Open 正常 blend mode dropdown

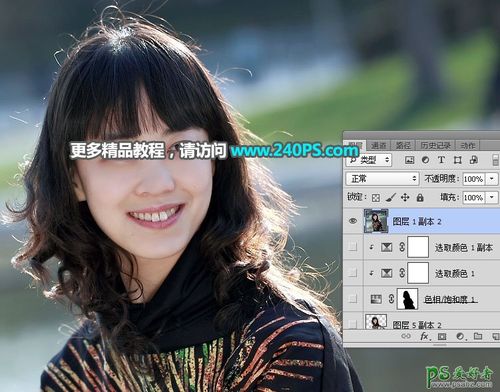pyautogui.click(x=382, y=179)
